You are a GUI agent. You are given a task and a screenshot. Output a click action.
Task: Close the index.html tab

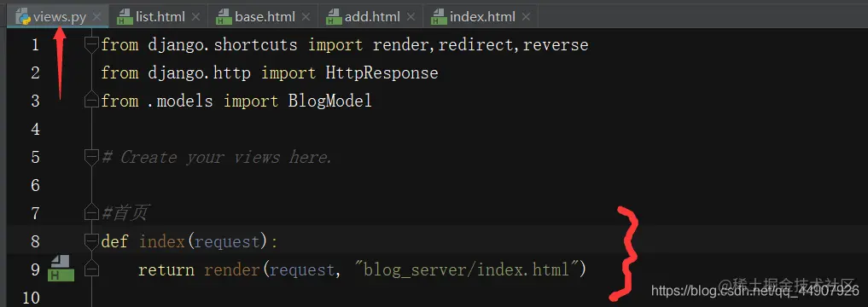(x=526, y=17)
